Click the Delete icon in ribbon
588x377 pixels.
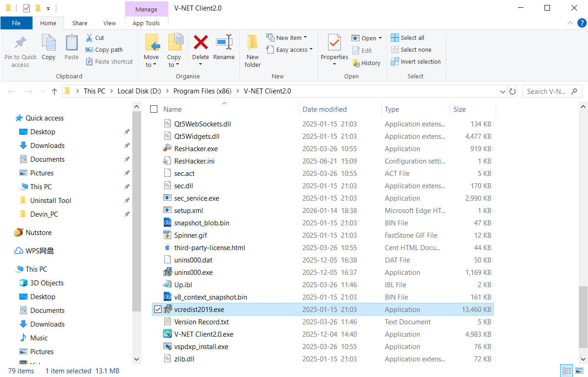click(200, 43)
